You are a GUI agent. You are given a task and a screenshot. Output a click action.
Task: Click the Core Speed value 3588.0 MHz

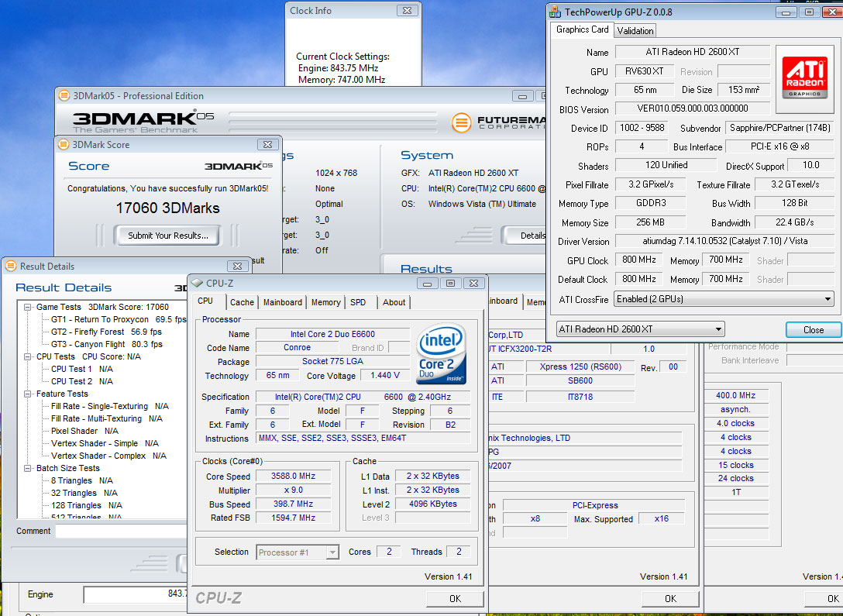[x=293, y=476]
